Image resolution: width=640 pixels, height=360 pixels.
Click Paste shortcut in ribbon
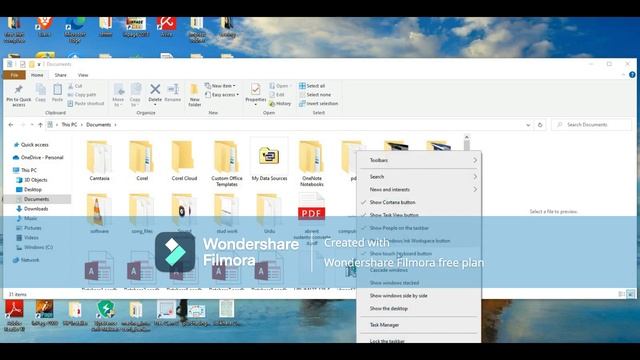(x=86, y=104)
